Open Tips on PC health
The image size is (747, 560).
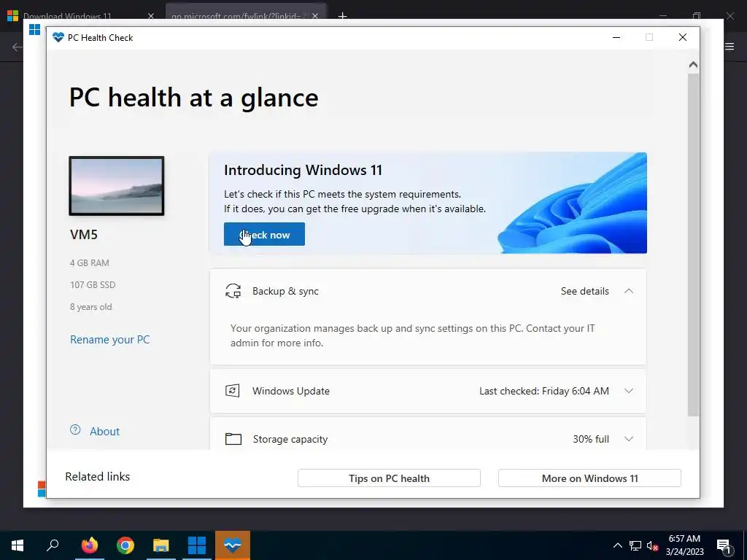389,478
